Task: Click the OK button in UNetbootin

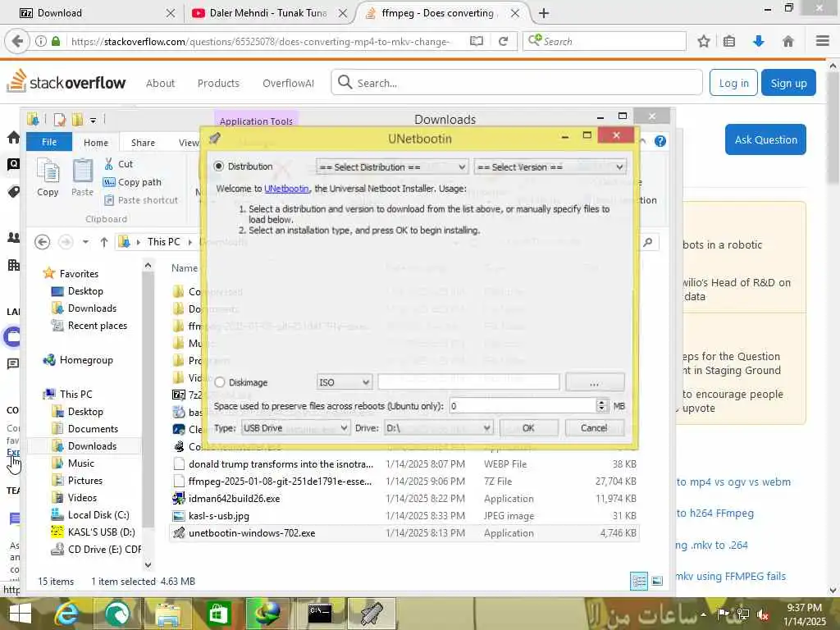Action: (x=528, y=428)
